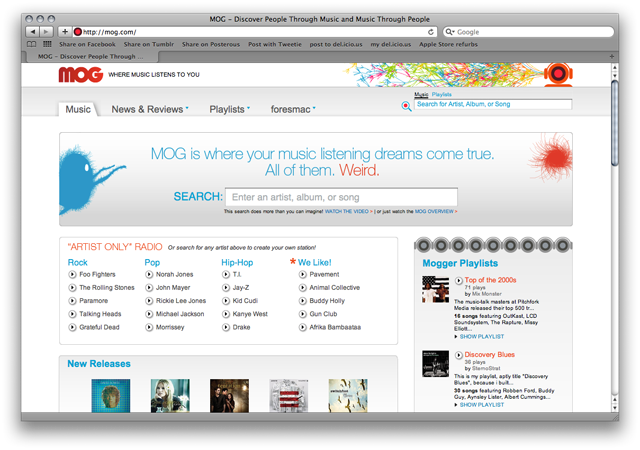
Task: Open the Top Sites grid icon
Action: tap(47, 44)
